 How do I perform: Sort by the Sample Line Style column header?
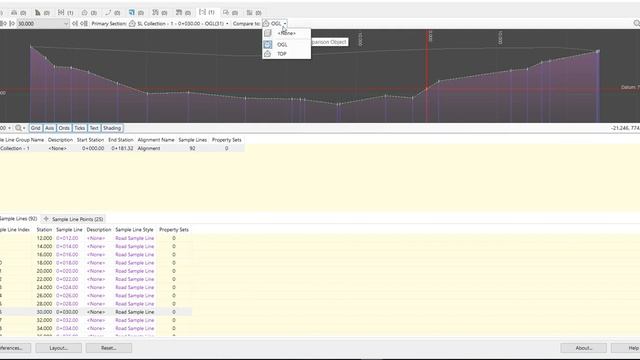(134, 230)
